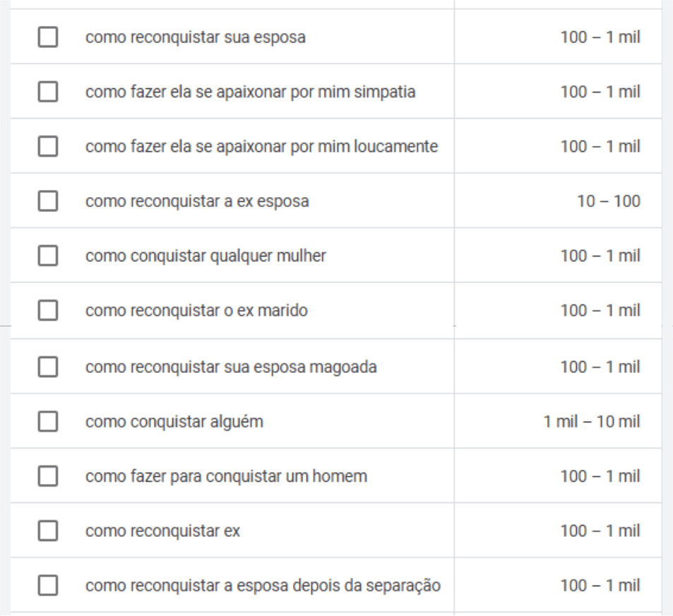The width and height of the screenshot is (673, 616).
Task: Select checkbox beside "apaixonar por mim simpatia"
Action: tap(47, 92)
